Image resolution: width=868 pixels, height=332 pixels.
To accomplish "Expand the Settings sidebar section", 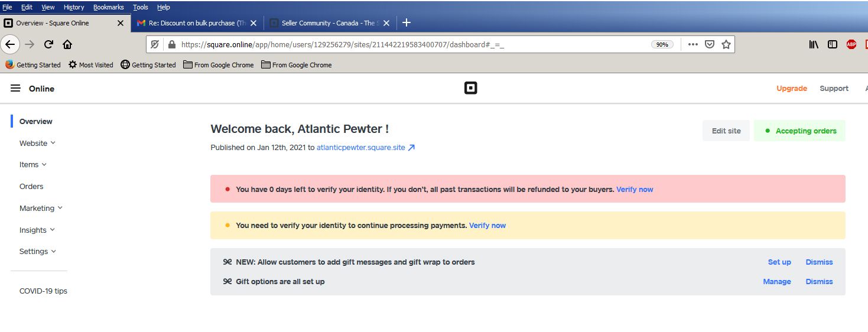I will point(38,251).
